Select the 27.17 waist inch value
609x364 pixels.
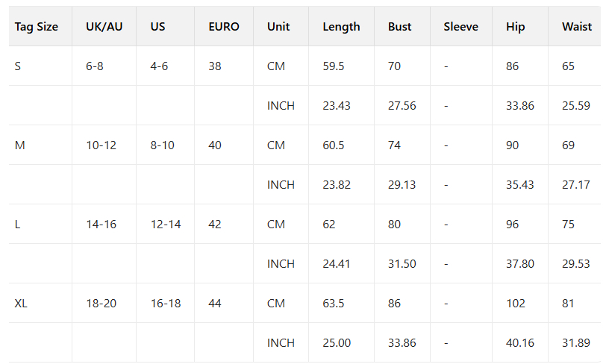click(575, 185)
